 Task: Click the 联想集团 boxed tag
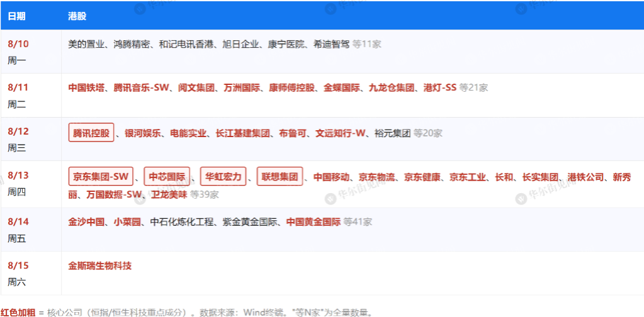280,177
